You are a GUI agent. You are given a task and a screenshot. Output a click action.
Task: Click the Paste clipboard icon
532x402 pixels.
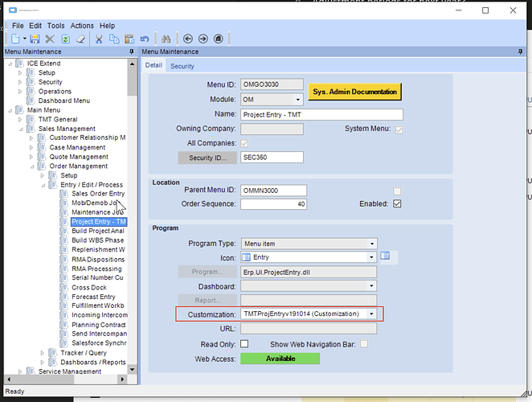[x=129, y=39]
